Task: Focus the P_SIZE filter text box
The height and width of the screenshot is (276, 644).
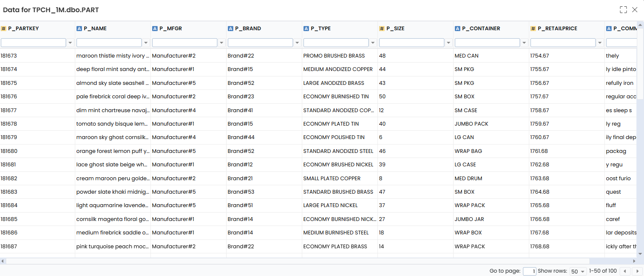Action: pyautogui.click(x=412, y=43)
